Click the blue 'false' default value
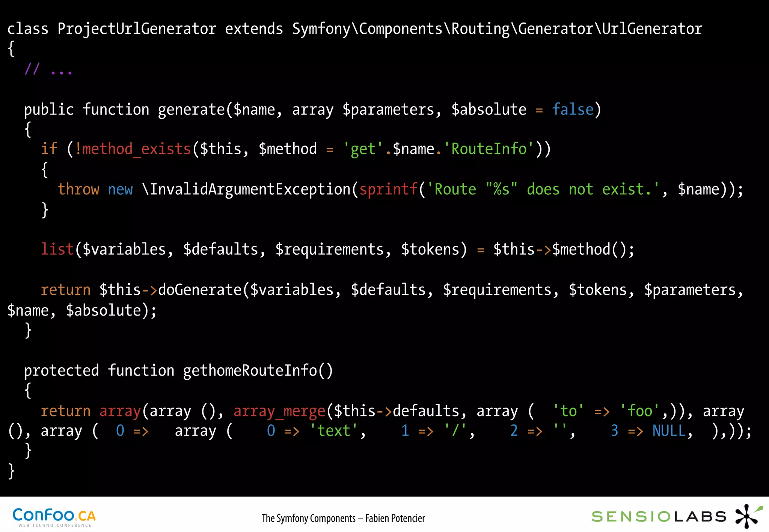 573,109
